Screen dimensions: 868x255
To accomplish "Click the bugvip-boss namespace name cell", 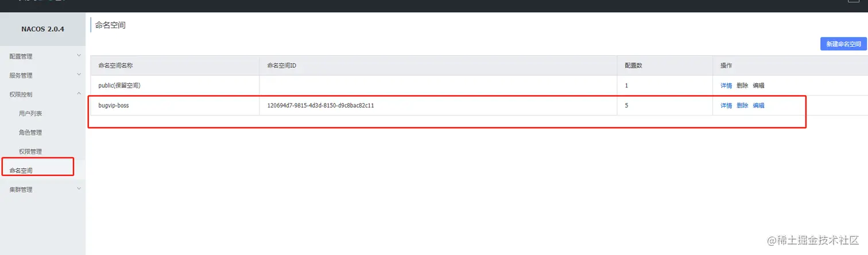I will 114,106.
